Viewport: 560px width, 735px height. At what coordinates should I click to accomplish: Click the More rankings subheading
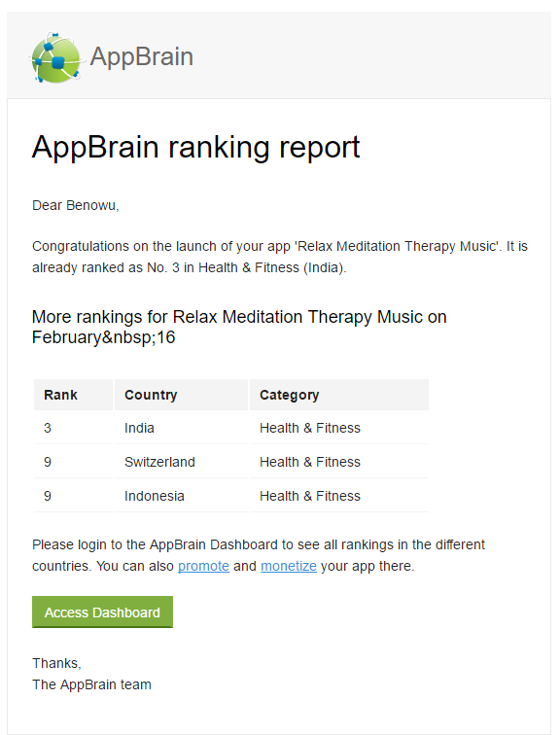pyautogui.click(x=239, y=328)
